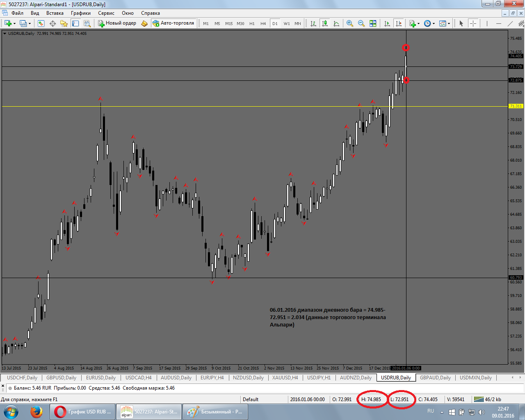This screenshot has height=420, width=525.
Task: Select the Bar Chart icon
Action: coord(313,23)
